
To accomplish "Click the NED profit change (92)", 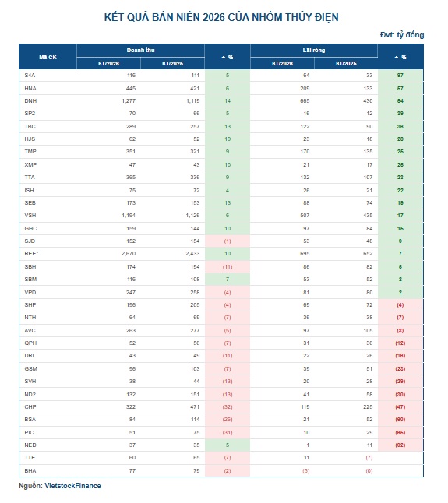I will [400, 445].
